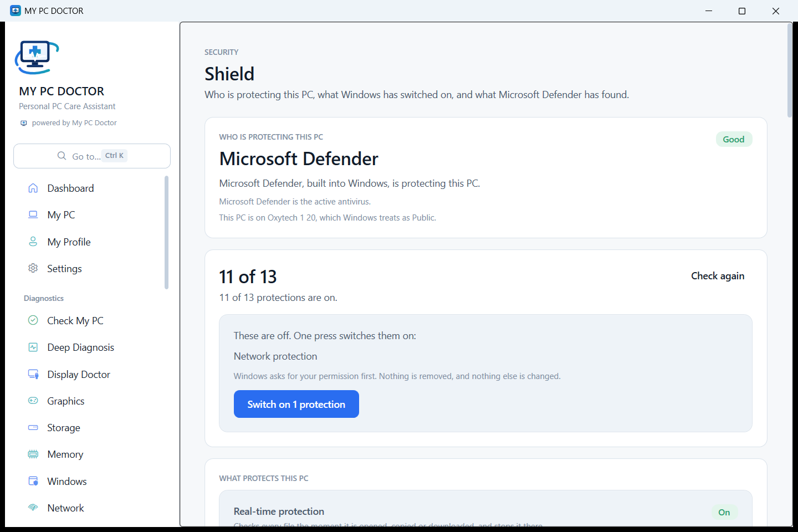
Task: Click the Check My PC checkmark icon
Action: click(33, 320)
